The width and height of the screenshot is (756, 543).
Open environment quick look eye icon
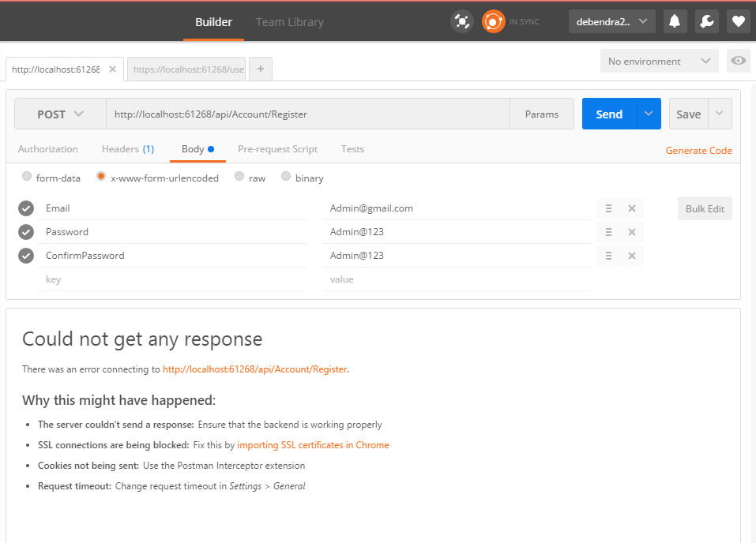pyautogui.click(x=738, y=61)
